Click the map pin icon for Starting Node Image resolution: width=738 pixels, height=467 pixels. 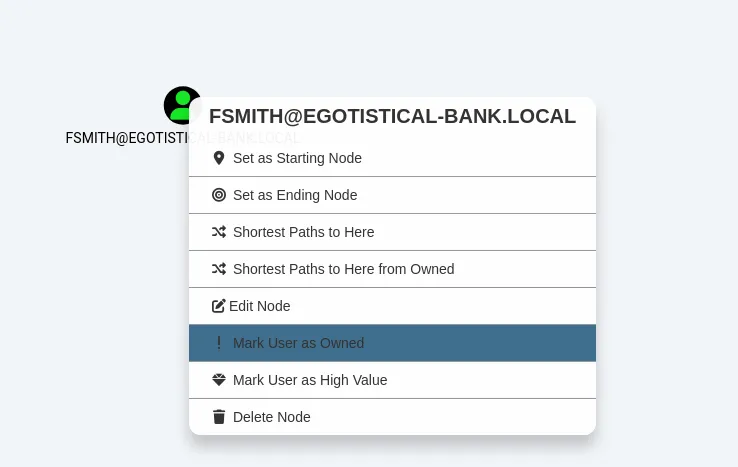click(x=219, y=158)
